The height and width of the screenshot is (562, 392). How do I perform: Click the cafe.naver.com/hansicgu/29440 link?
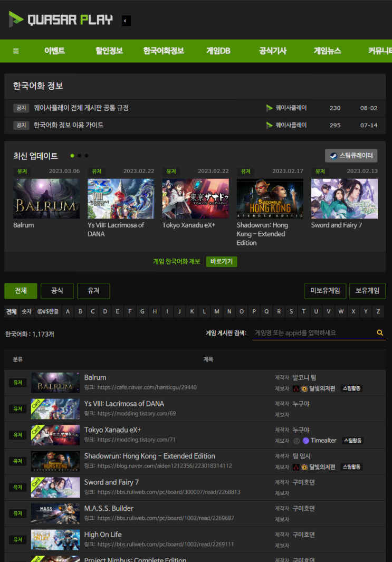tap(147, 387)
